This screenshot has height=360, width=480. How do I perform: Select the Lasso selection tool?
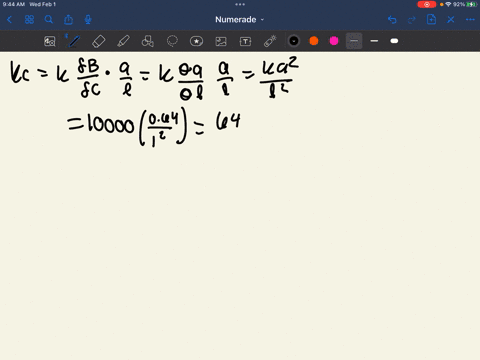pyautogui.click(x=172, y=41)
